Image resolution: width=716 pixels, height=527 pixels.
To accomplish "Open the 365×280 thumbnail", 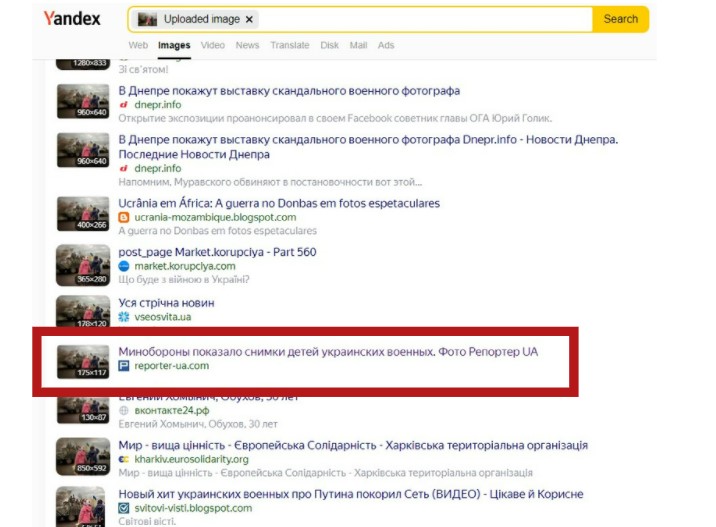I will 83,265.
